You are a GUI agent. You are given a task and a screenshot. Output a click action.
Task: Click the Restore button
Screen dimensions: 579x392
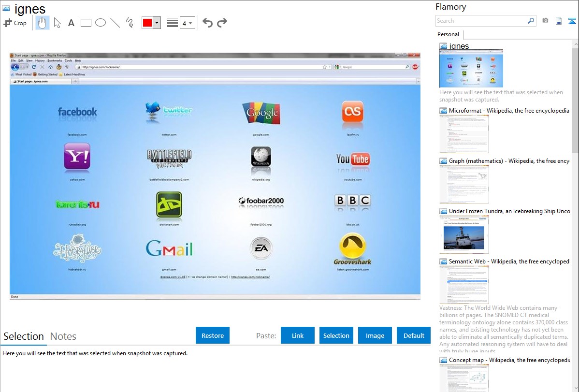pyautogui.click(x=213, y=335)
